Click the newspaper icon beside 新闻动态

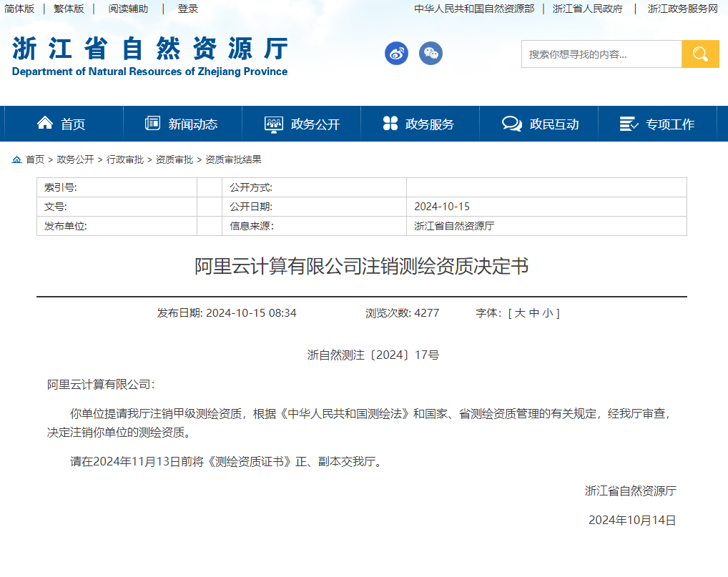click(x=153, y=123)
